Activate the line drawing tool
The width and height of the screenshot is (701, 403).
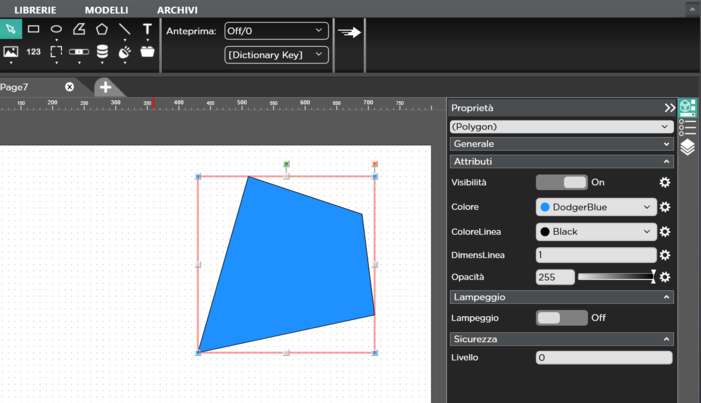[x=125, y=29]
